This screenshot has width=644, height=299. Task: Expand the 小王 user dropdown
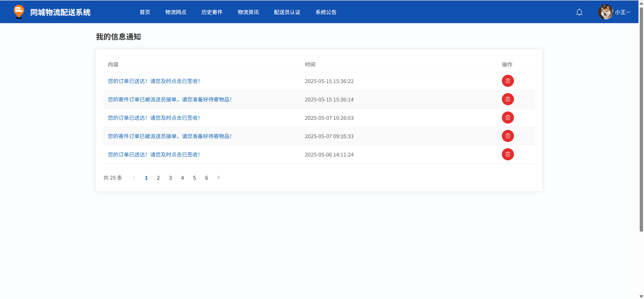click(x=623, y=12)
